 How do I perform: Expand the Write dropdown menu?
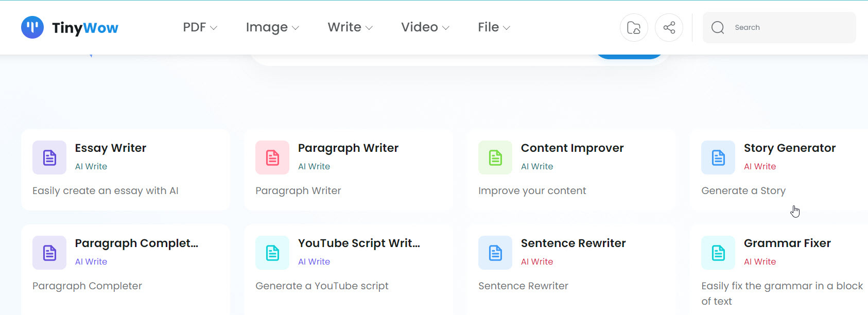[350, 27]
